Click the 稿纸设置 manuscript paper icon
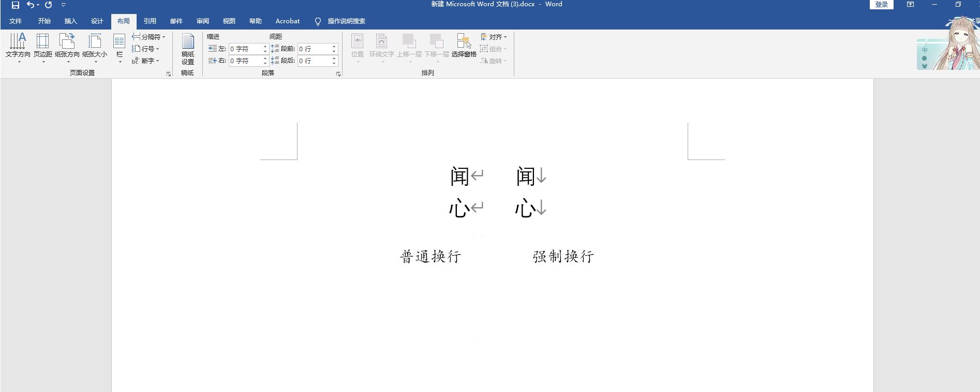The image size is (980, 392). (188, 49)
